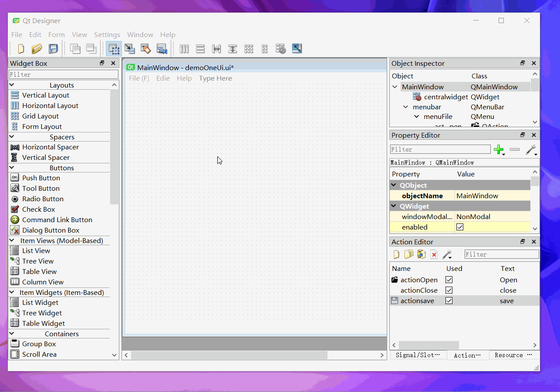Open Property Editor wrench configure dropdown
The width and height of the screenshot is (560, 392).
tap(531, 150)
